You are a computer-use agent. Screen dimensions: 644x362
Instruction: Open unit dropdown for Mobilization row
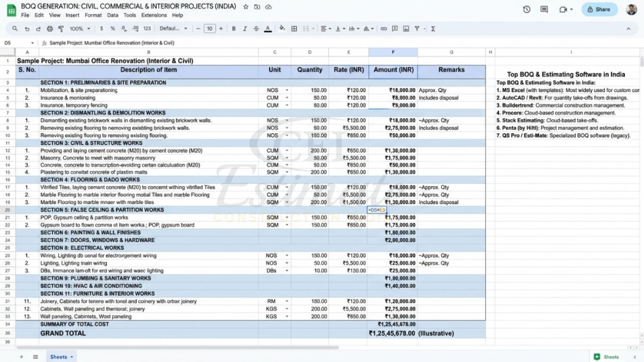(287, 90)
